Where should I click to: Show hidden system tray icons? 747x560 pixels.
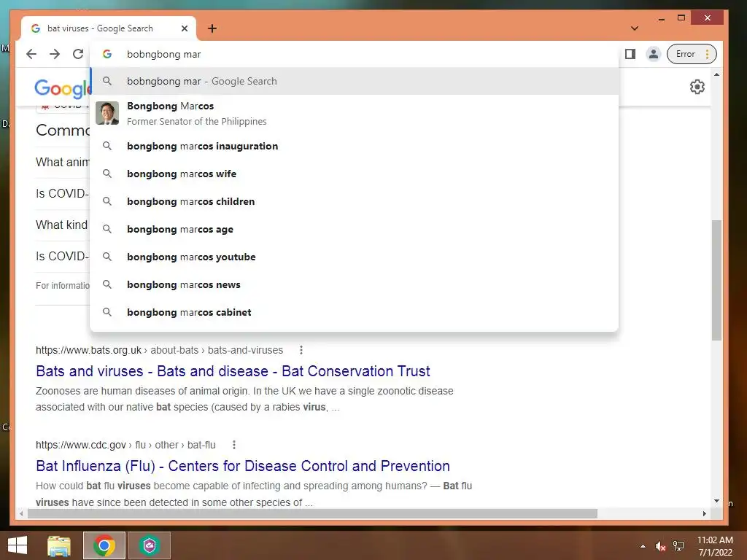(x=643, y=546)
